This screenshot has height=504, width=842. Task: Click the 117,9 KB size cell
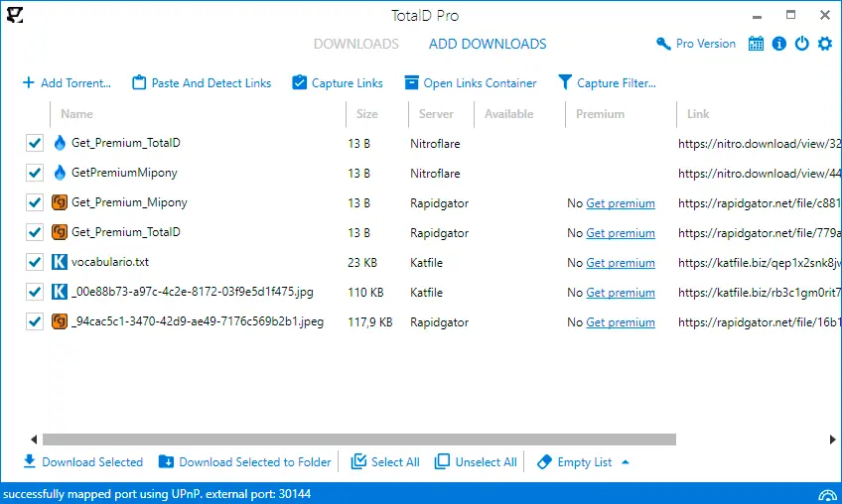click(x=370, y=322)
